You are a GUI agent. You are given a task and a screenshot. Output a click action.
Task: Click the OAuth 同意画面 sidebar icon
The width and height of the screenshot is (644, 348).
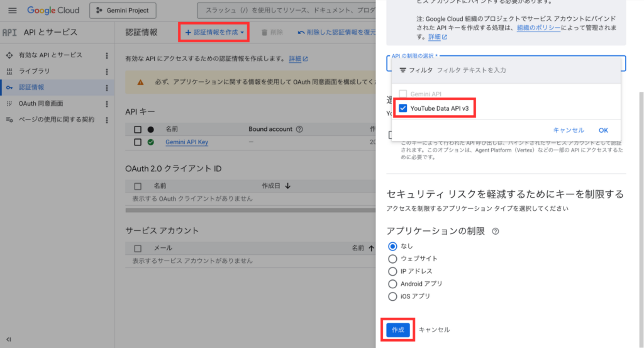[x=9, y=104]
